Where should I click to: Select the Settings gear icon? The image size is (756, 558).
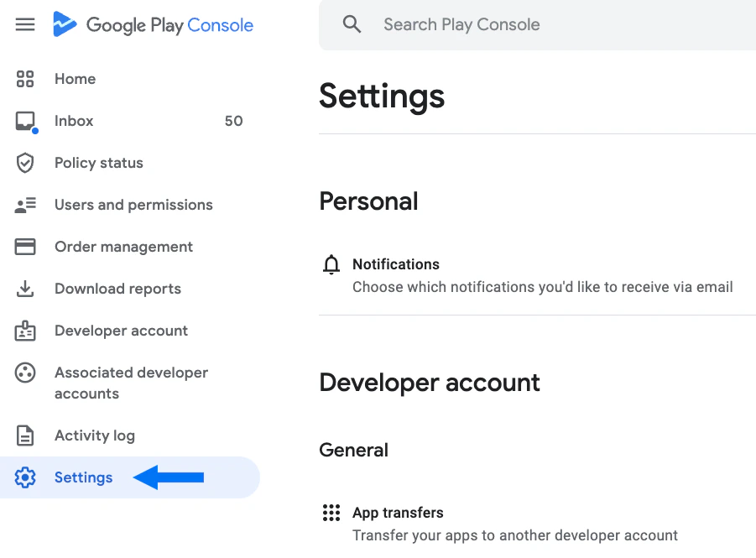[25, 477]
